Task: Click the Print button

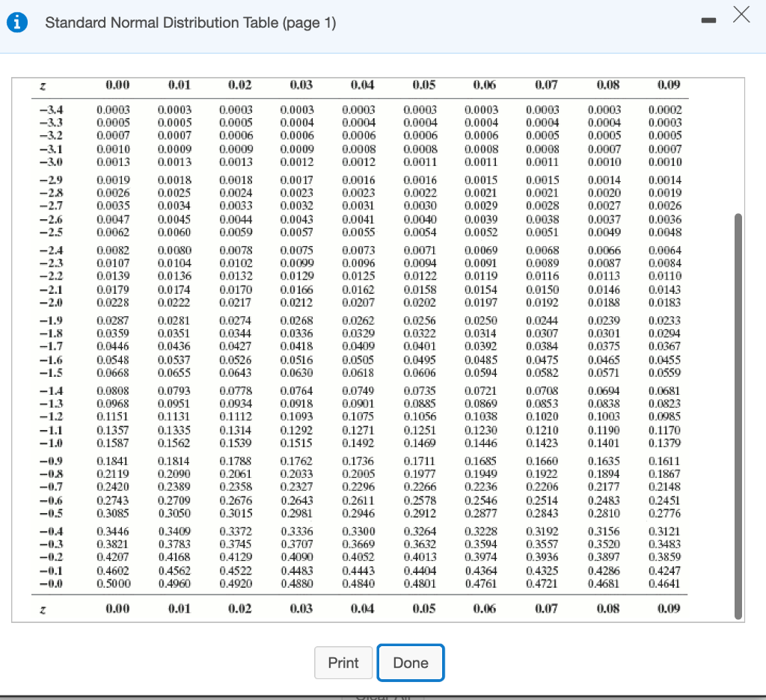Action: 343,663
